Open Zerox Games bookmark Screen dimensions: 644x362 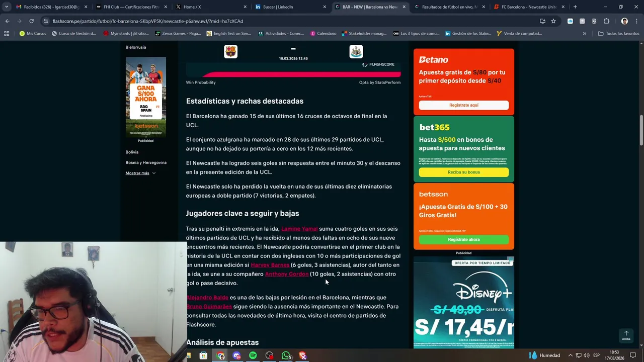tap(178, 34)
